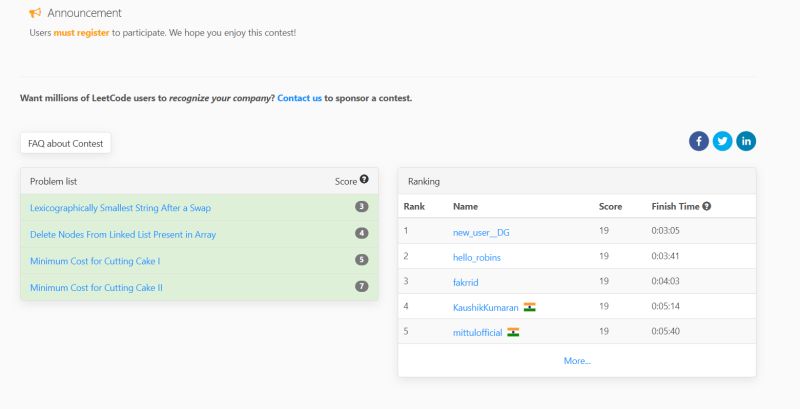View hello_robins's profile

click(x=477, y=257)
